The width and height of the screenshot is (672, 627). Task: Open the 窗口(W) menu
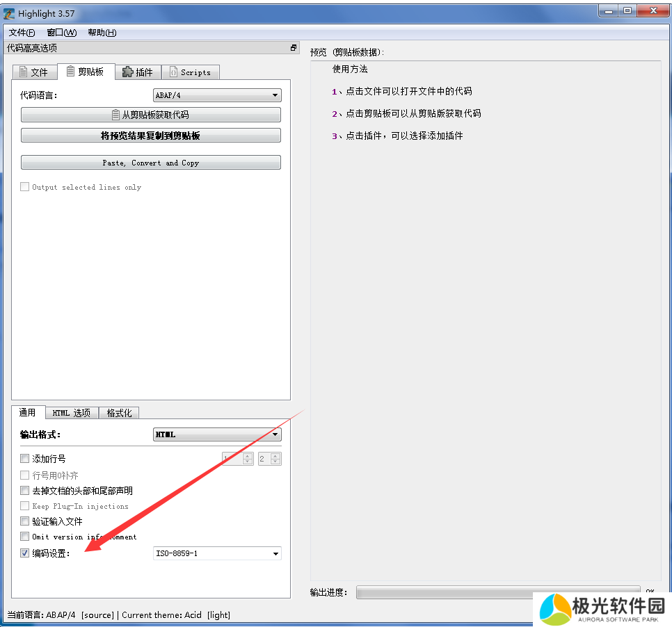click(62, 33)
